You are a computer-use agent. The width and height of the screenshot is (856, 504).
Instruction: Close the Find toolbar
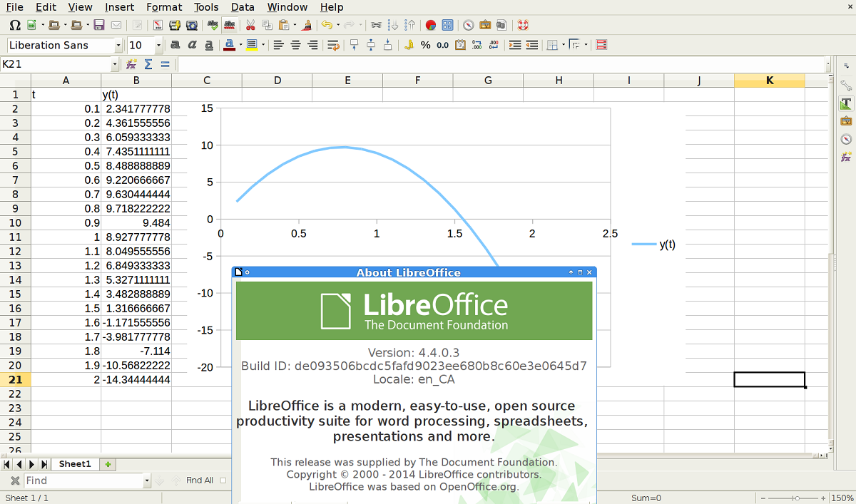click(15, 480)
